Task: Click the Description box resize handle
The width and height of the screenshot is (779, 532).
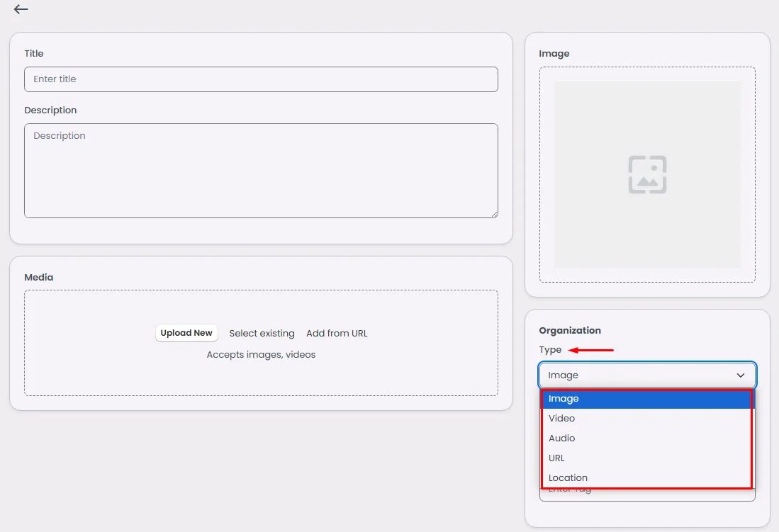Action: click(x=494, y=214)
